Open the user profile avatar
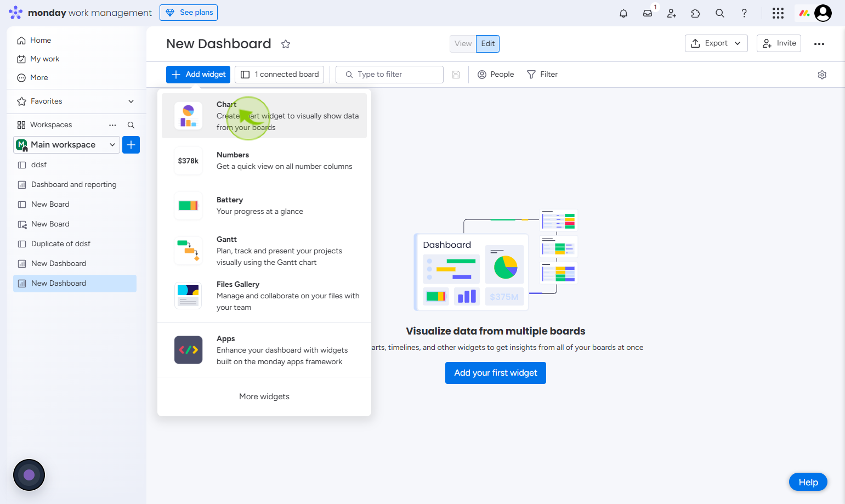 [823, 13]
